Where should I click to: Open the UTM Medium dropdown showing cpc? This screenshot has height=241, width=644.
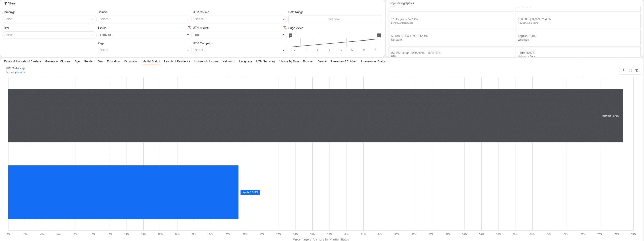[240, 35]
